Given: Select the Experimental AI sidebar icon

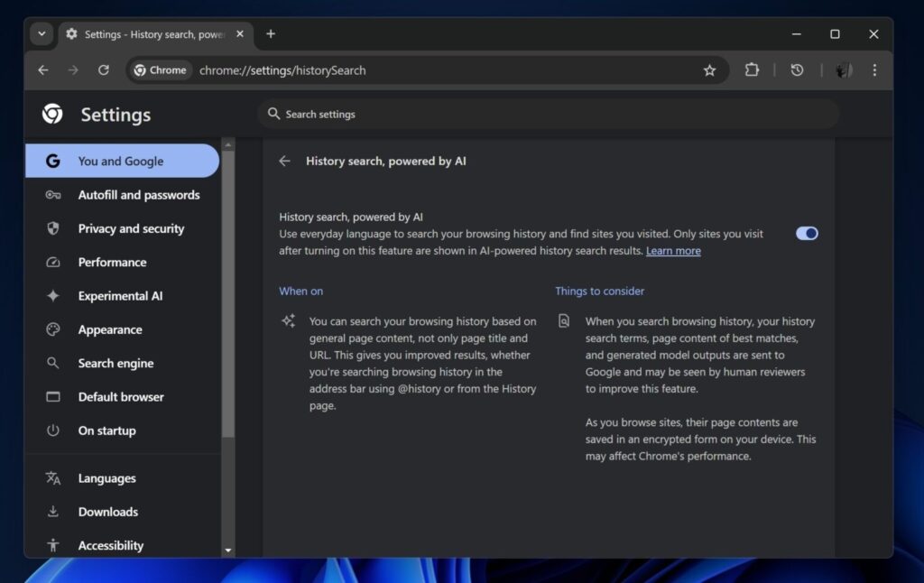Looking at the screenshot, I should (53, 295).
